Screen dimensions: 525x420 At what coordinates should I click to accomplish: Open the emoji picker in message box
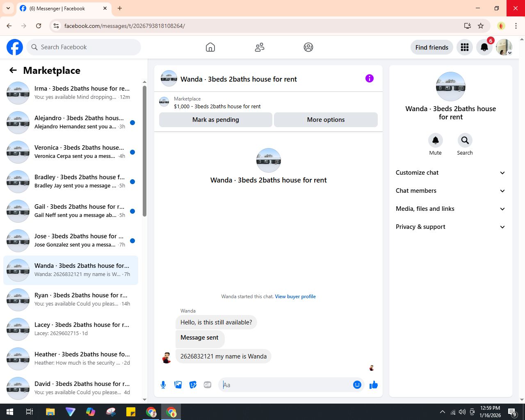(357, 385)
